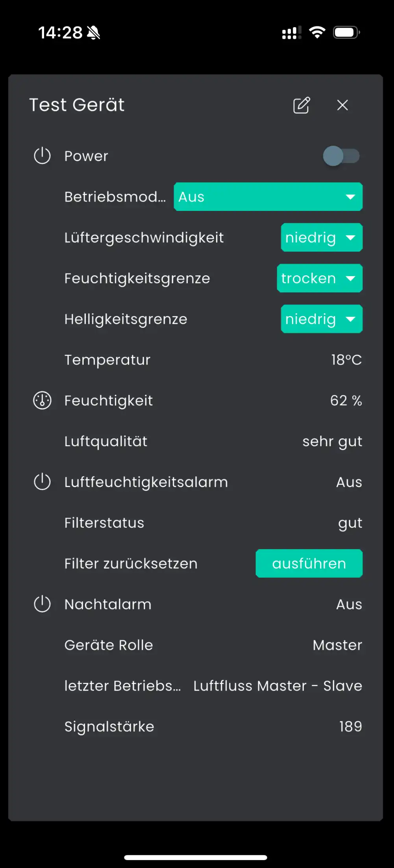Tap the Wi-Fi status icon

[317, 32]
